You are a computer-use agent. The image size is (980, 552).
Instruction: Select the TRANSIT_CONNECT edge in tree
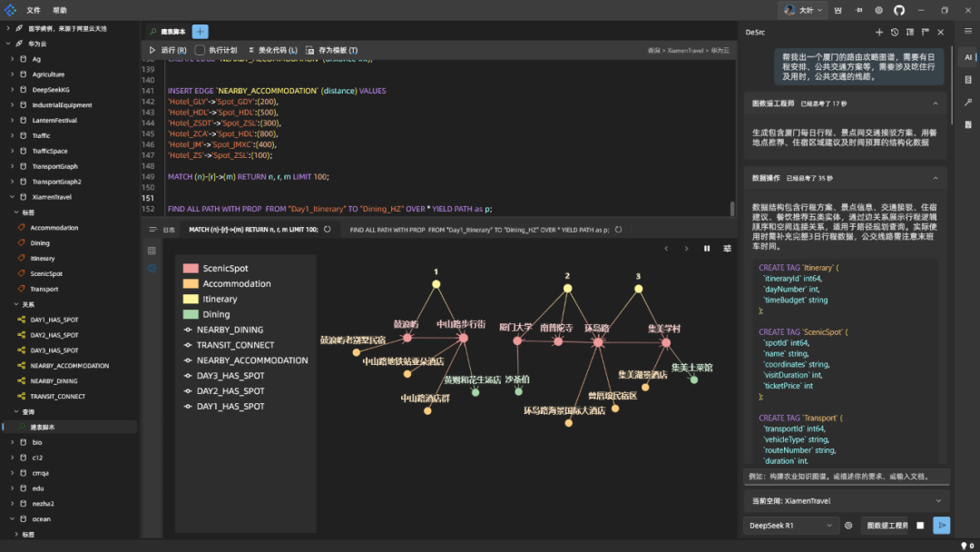[57, 397]
